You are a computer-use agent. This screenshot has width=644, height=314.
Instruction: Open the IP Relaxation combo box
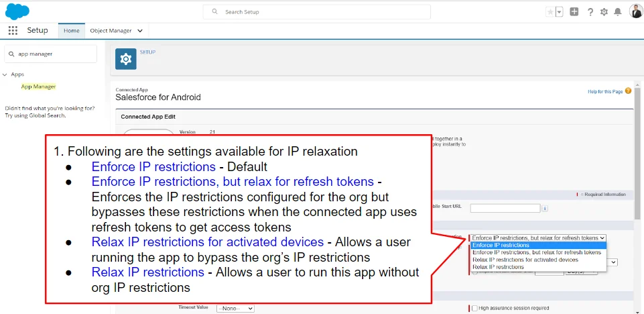pos(538,238)
